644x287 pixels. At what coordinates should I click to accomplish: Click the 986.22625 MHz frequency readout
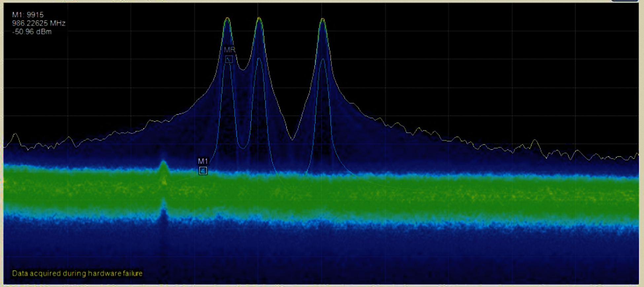click(x=39, y=23)
